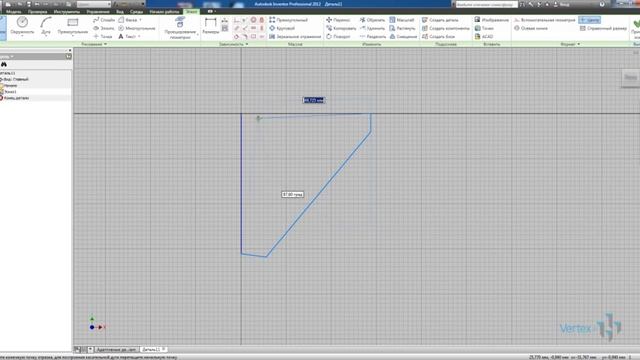The height and width of the screenshot is (360, 640).
Task: Select the Прямоугольник (Rectangle) tool
Action: pyautogui.click(x=73, y=25)
